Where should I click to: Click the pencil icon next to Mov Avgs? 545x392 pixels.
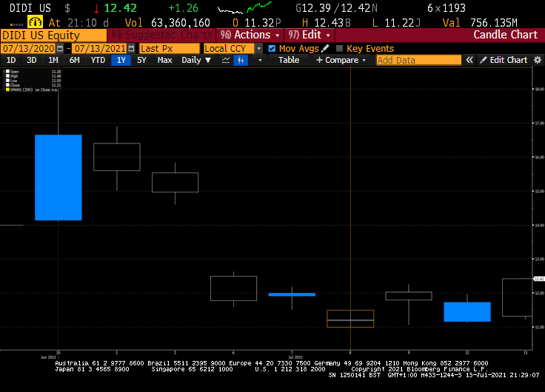click(x=325, y=48)
